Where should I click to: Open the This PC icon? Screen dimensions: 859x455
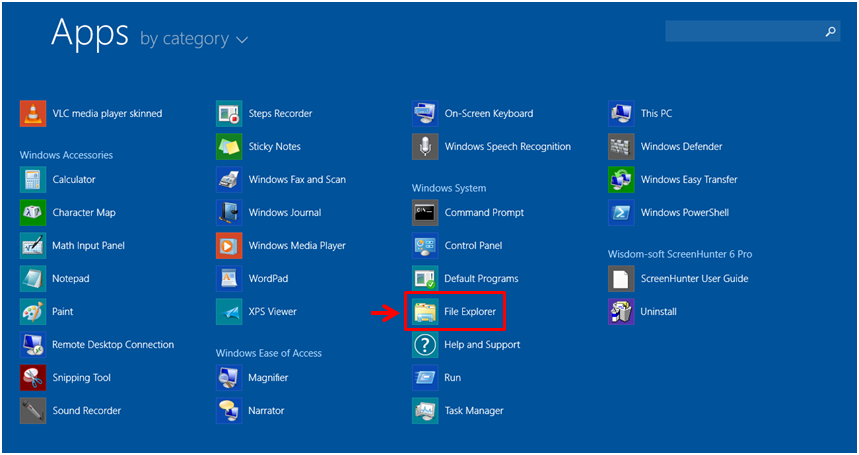coord(621,114)
